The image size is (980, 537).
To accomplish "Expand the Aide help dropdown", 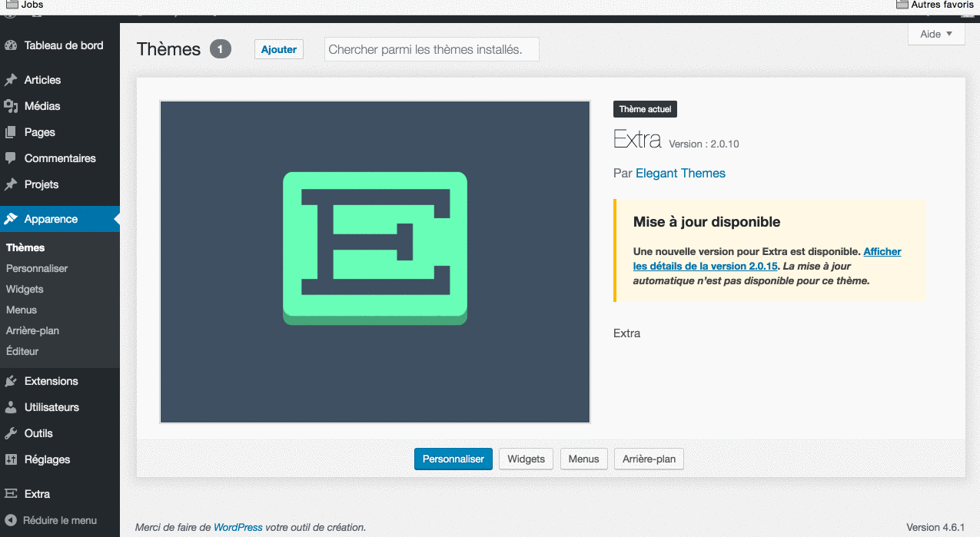I will pyautogui.click(x=936, y=34).
